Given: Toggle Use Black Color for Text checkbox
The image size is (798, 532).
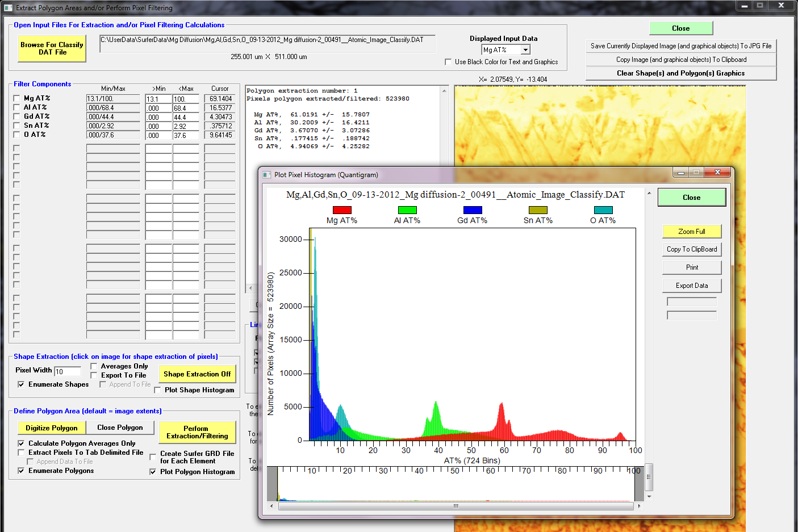Looking at the screenshot, I should pos(448,62).
